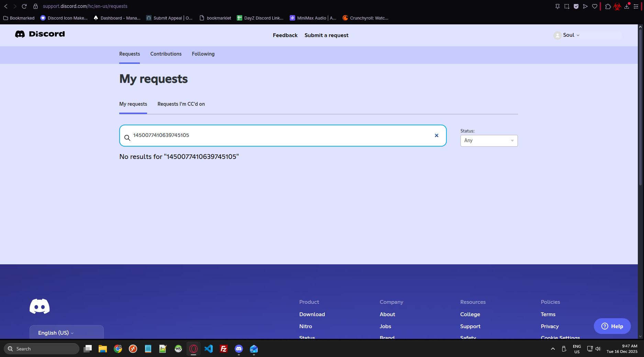Click the page vertical scrollbar
The width and height of the screenshot is (644, 357).
tap(640, 108)
